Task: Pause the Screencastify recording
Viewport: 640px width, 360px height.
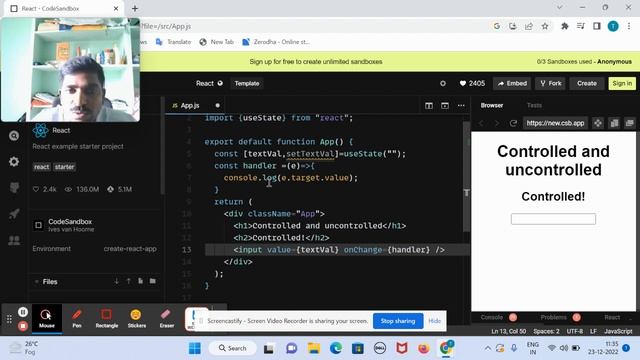Action: pyautogui.click(x=23, y=312)
